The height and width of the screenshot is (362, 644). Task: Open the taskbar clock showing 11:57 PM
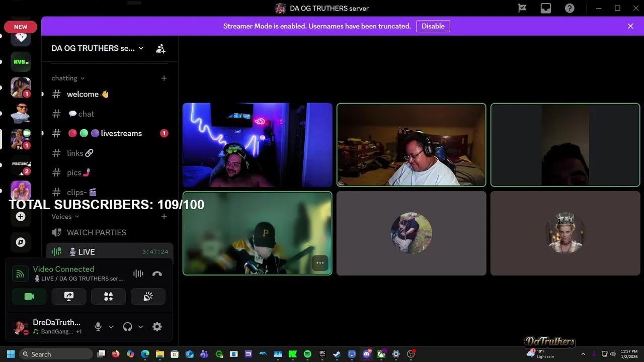pyautogui.click(x=629, y=354)
